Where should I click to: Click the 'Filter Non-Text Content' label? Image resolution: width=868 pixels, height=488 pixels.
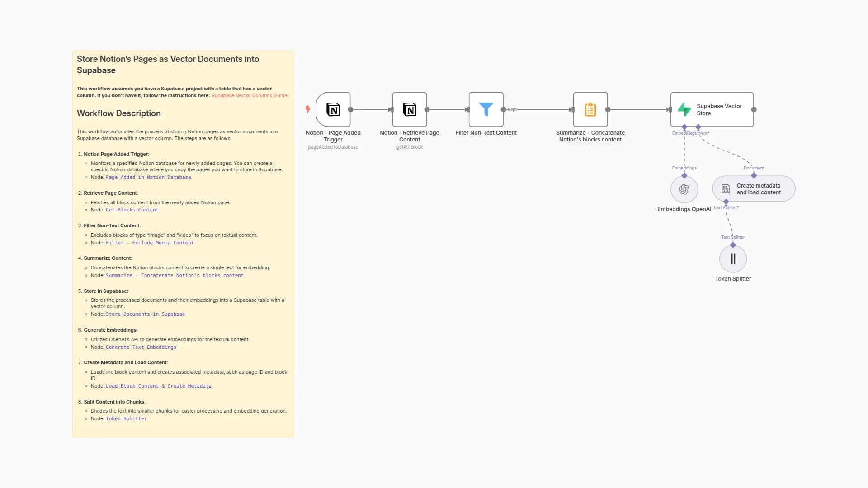pyautogui.click(x=486, y=133)
